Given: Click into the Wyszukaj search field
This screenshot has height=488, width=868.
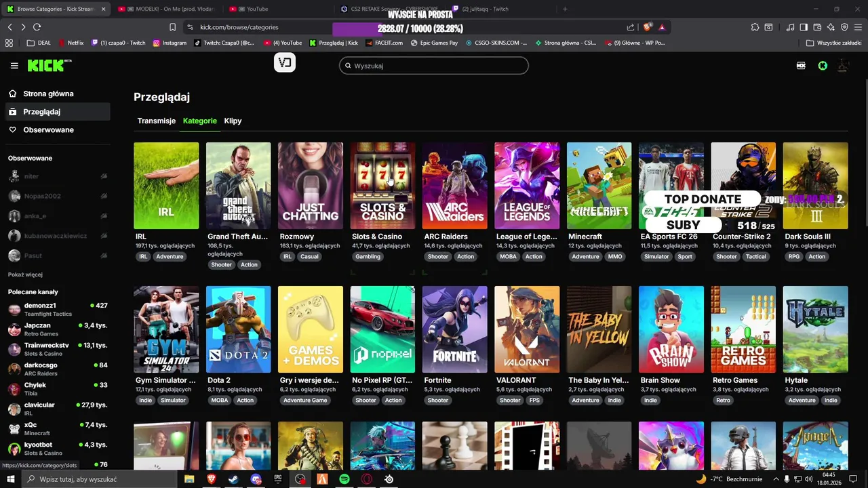Looking at the screenshot, I should coord(434,66).
